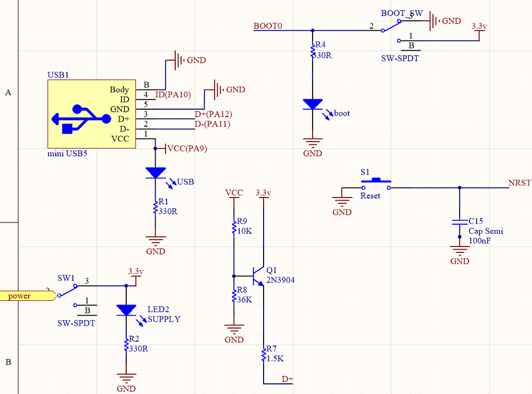Select the S1 Reset pushbutton symbol

pyautogui.click(x=376, y=184)
